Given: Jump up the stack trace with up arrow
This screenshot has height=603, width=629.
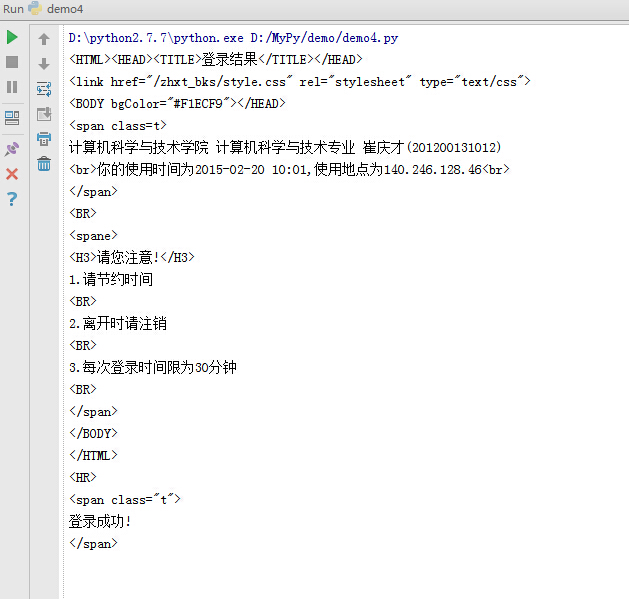Looking at the screenshot, I should coord(44,39).
